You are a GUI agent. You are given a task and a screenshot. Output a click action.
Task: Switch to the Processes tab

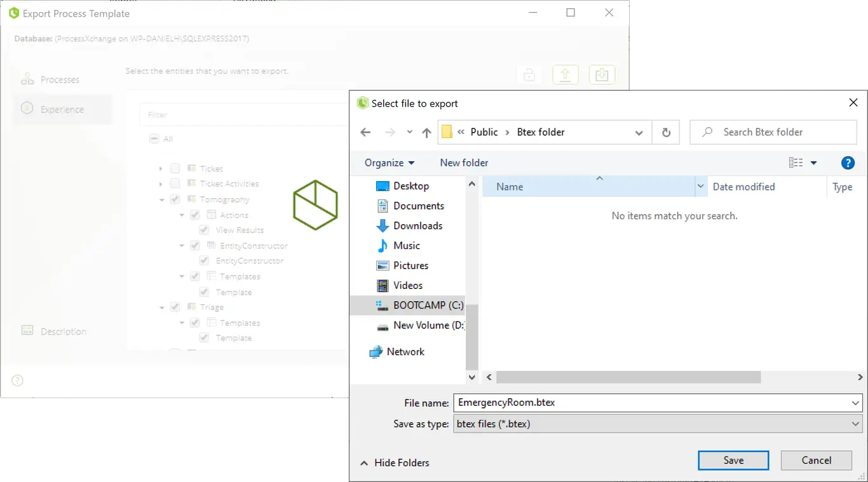point(50,79)
